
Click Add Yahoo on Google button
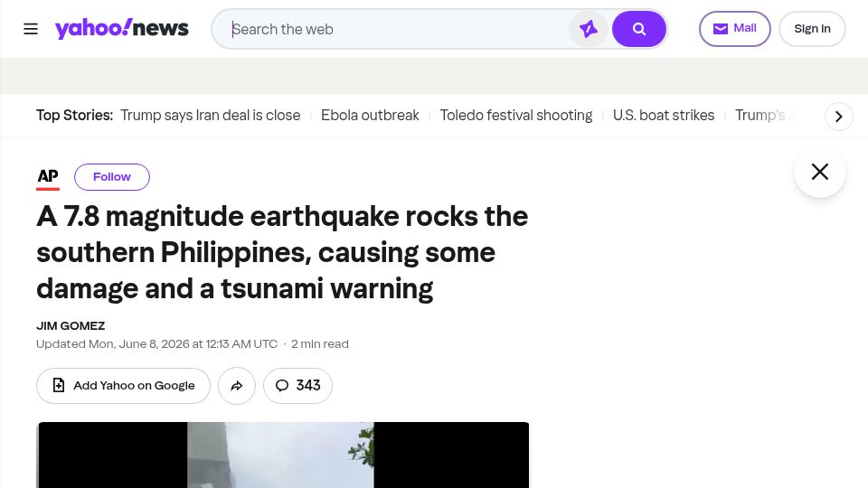click(123, 386)
